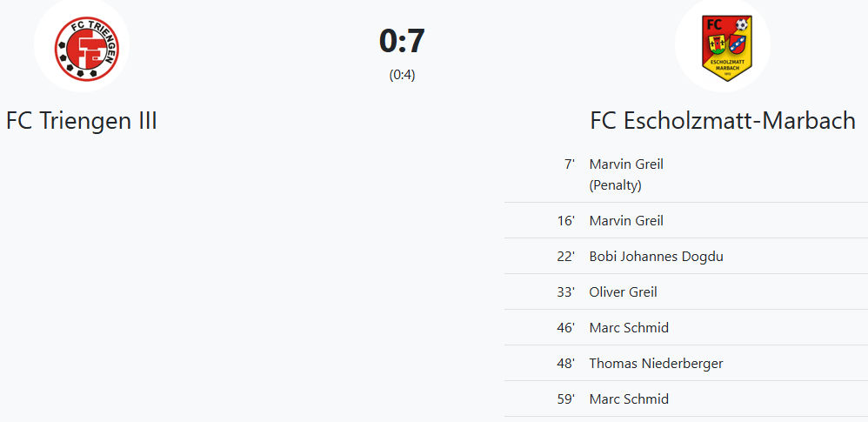Open scorer Oliver Greil

coord(623,292)
